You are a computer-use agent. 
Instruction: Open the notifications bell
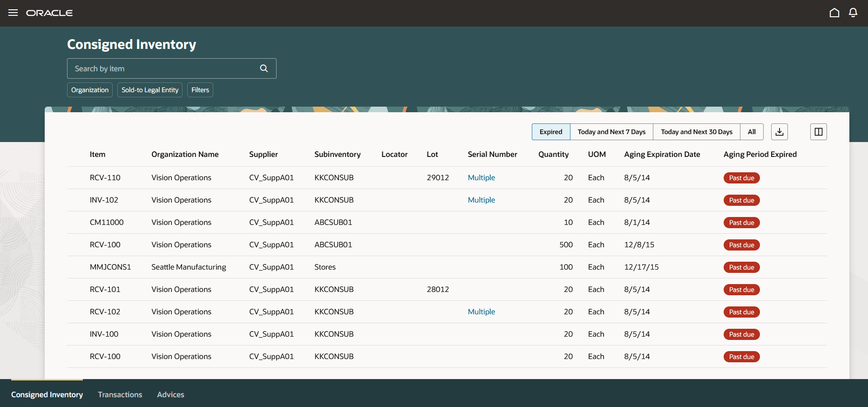[x=853, y=13]
